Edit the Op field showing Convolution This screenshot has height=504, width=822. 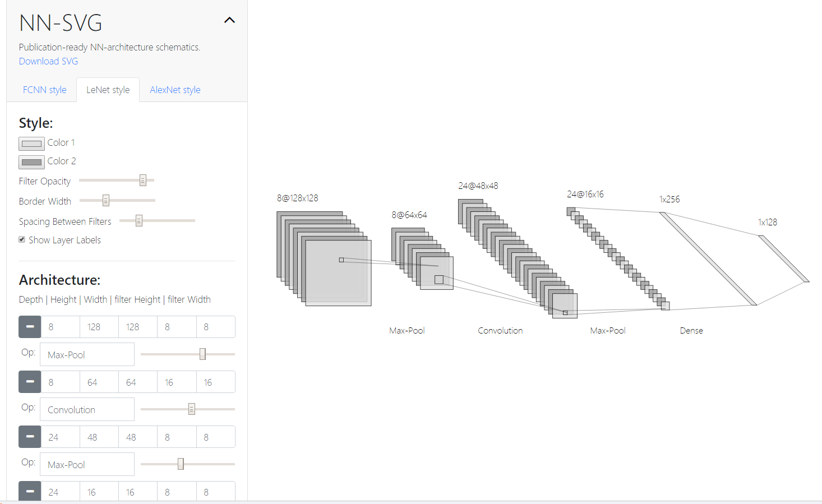click(87, 409)
